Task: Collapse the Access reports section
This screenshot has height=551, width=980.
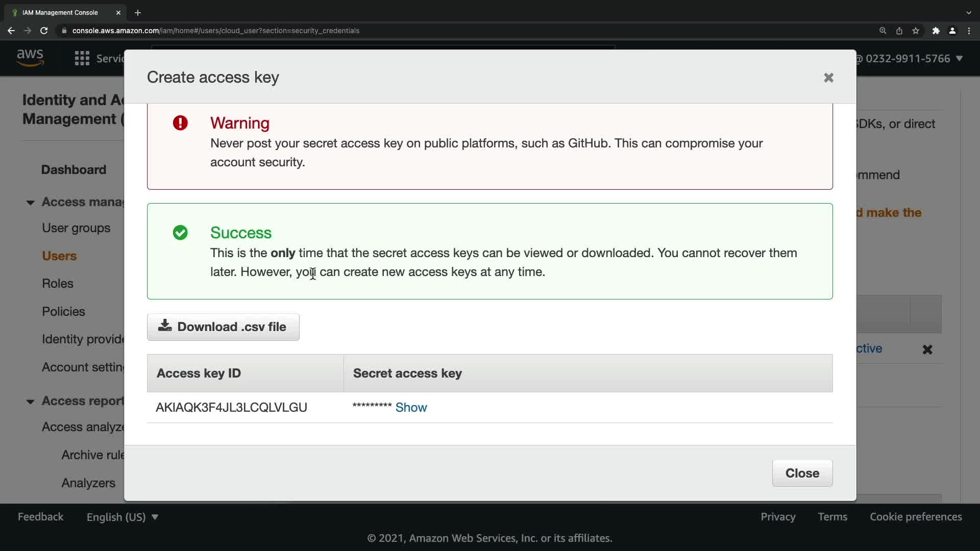Action: (31, 402)
